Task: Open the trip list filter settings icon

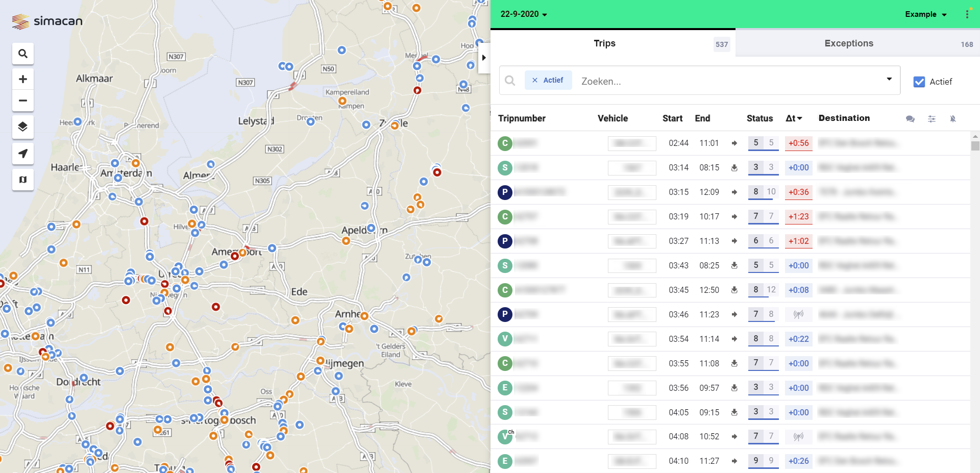Action: (932, 119)
